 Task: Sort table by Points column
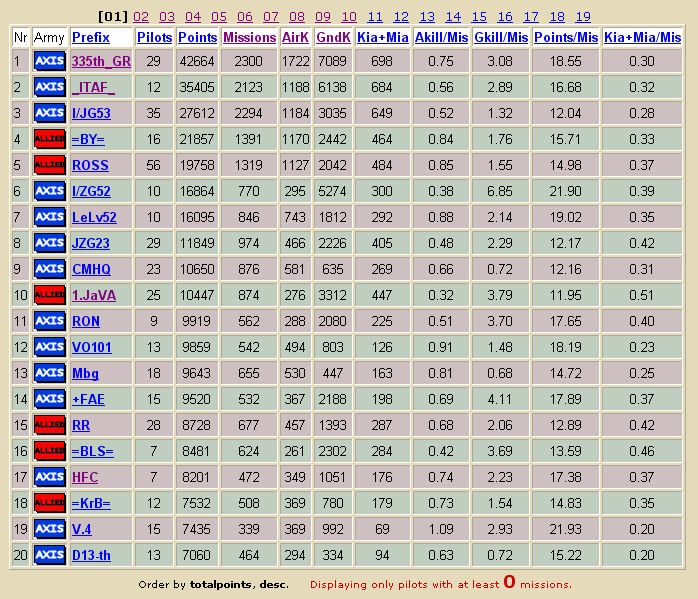point(198,37)
